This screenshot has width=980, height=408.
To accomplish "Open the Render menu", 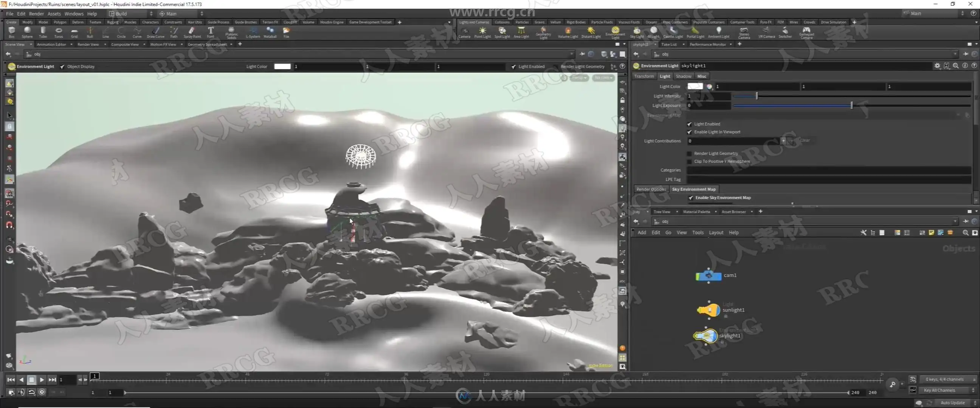I will click(37, 14).
